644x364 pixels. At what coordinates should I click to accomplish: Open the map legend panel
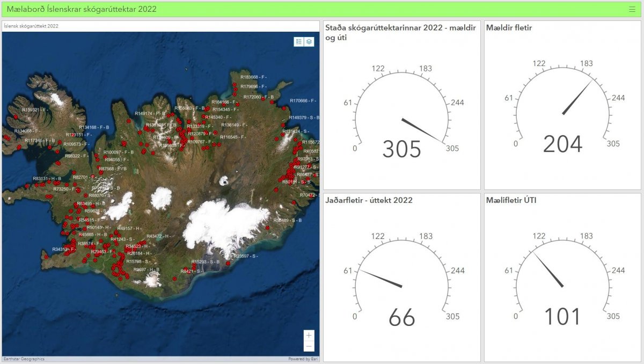point(299,42)
